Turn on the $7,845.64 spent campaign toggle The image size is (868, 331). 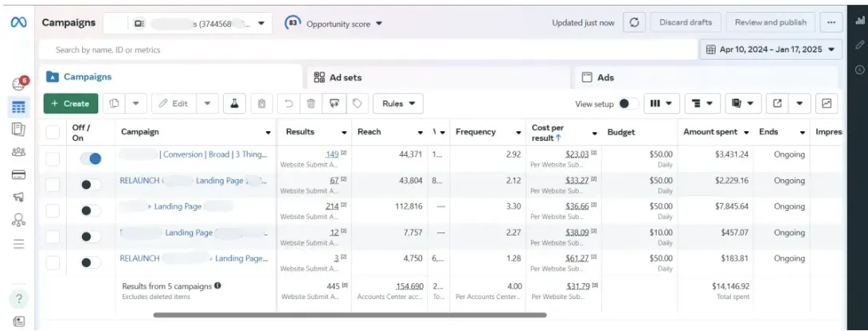91,210
